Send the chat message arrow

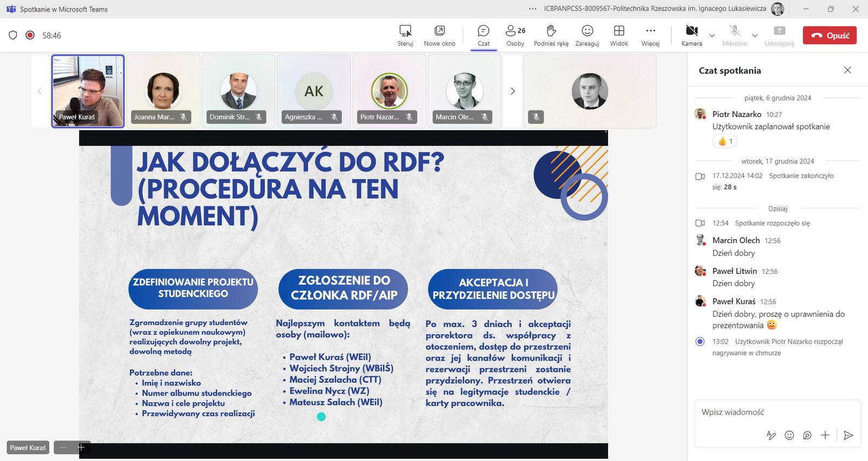pos(848,435)
